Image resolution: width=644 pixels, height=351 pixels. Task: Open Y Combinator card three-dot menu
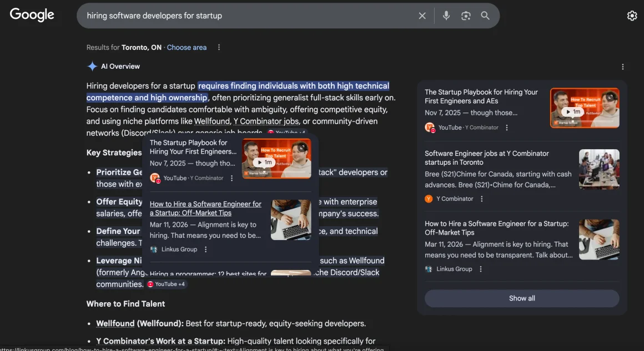(482, 199)
